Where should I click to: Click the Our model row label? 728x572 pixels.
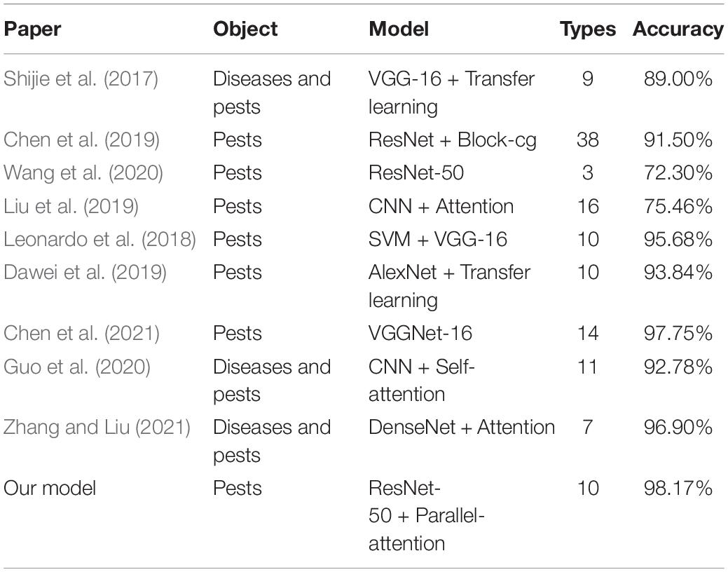tap(50, 489)
